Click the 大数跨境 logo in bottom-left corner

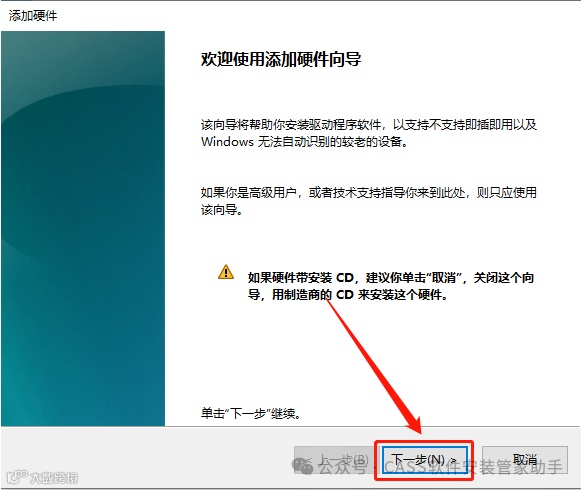tap(42, 477)
